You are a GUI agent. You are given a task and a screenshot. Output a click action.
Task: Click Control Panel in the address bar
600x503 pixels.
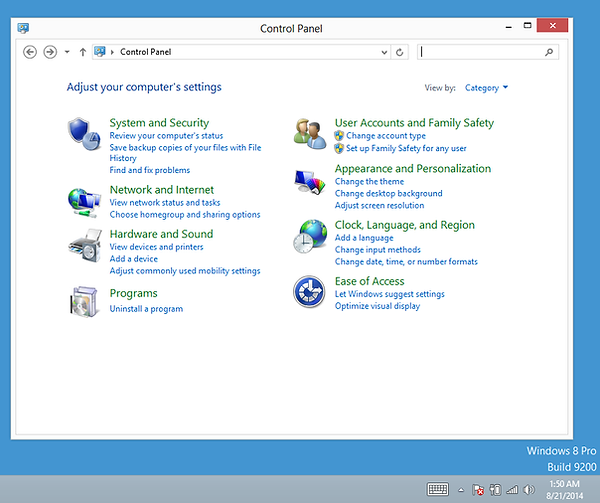[x=145, y=52]
